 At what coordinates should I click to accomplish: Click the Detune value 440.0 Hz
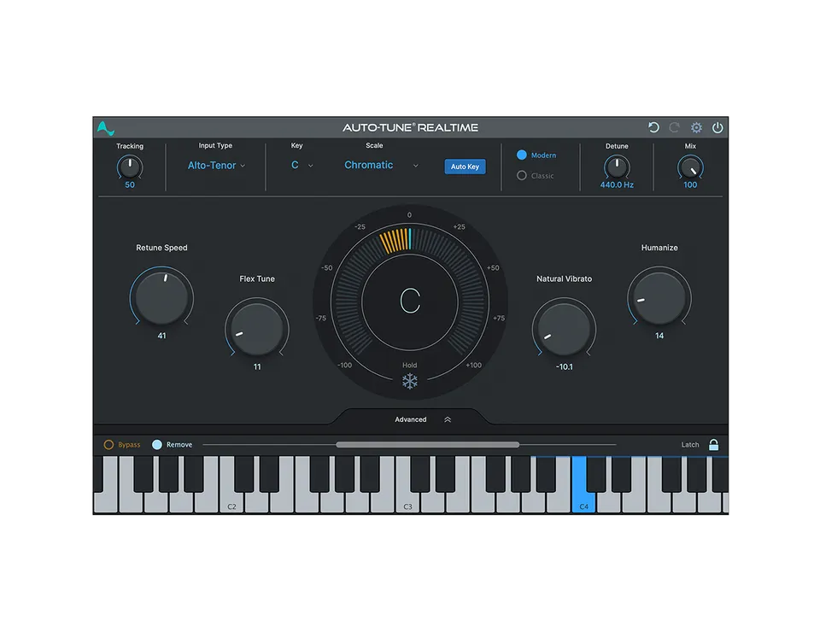click(617, 184)
